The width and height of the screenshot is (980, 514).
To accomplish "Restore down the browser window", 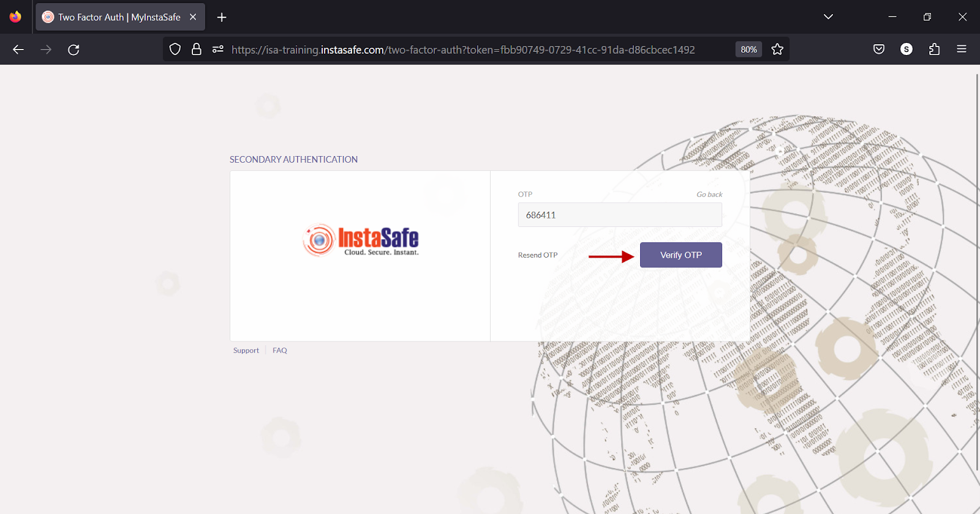I will point(927,17).
